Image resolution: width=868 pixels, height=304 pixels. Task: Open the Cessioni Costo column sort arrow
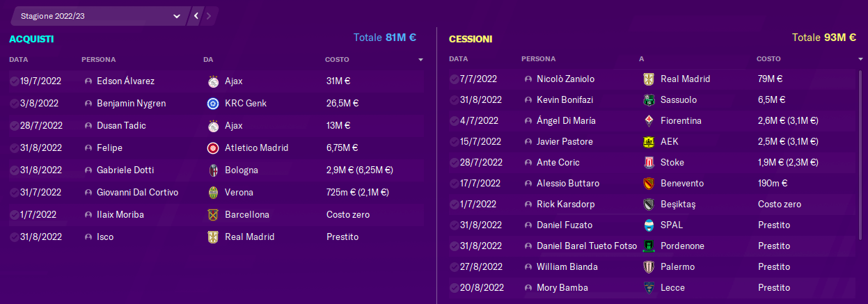click(x=860, y=60)
